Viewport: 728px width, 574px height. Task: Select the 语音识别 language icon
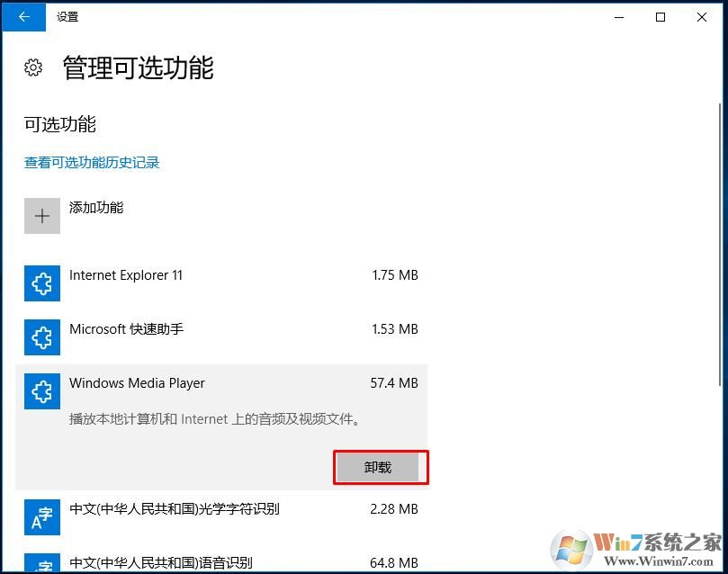coord(42,564)
